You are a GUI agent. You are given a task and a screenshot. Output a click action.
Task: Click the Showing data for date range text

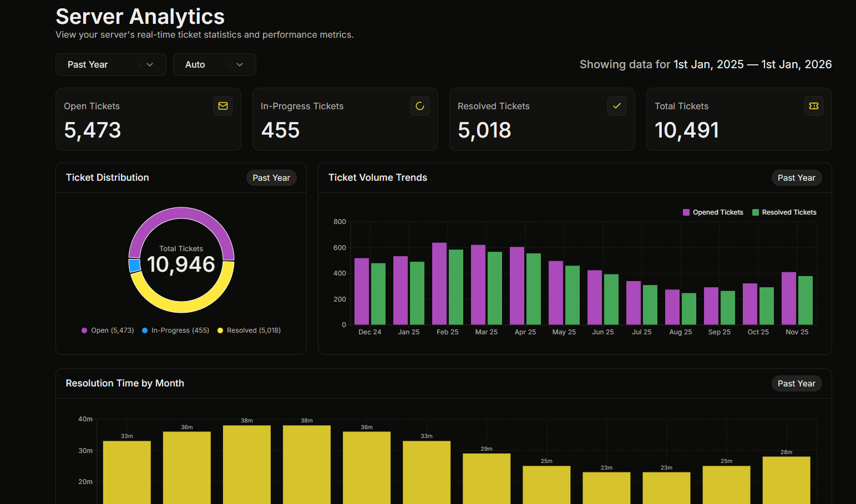[706, 64]
